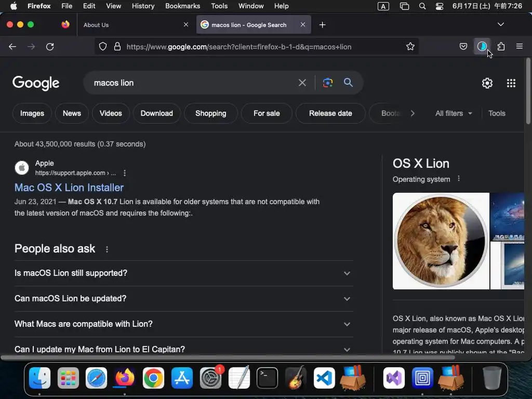532x399 pixels.
Task: Open OS X Lion panel options
Action: (459, 179)
